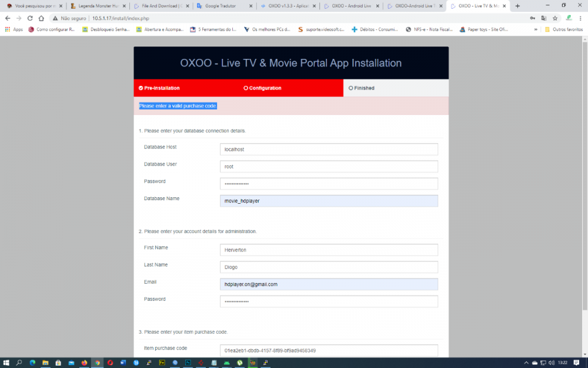This screenshot has height=368, width=588.
Task: Click the Item purchase code field
Action: coord(329,350)
